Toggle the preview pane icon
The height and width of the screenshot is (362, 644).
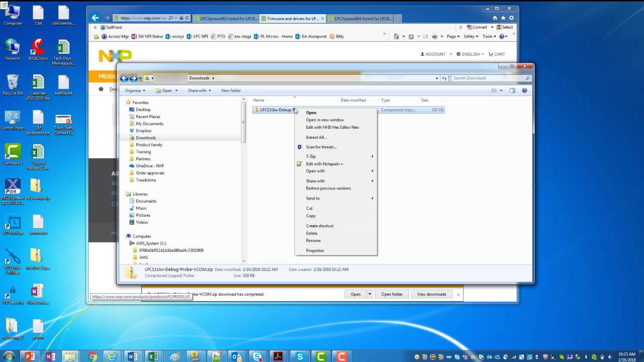[x=512, y=90]
